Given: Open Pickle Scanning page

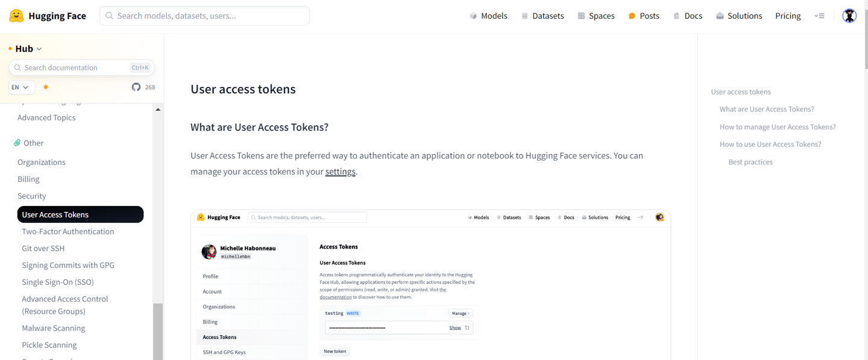Looking at the screenshot, I should pyautogui.click(x=49, y=345).
